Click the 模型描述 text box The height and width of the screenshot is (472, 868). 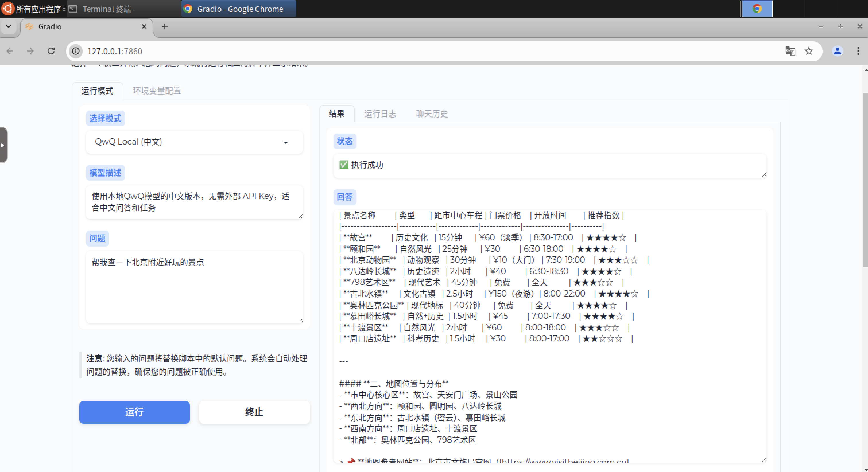point(195,202)
